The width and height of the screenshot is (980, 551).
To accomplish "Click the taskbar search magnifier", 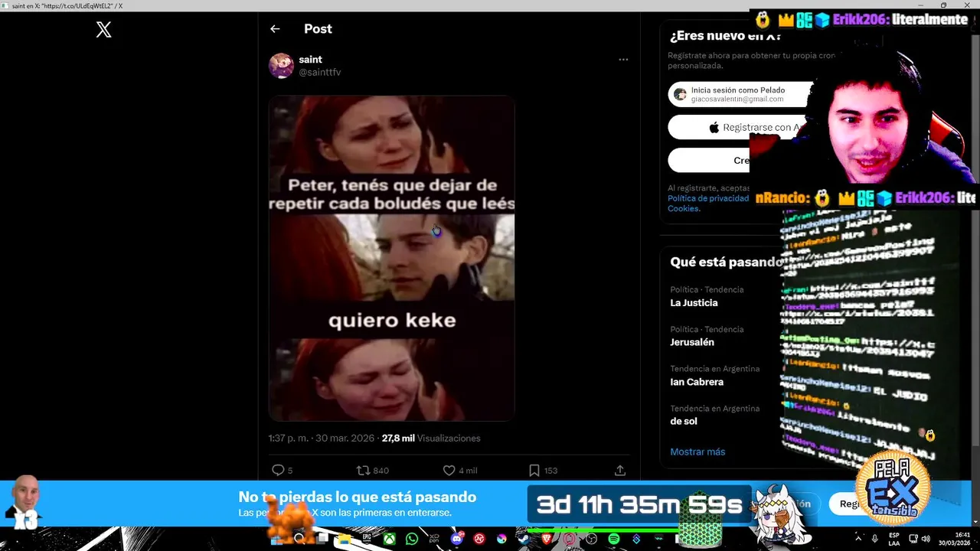I will coord(299,539).
